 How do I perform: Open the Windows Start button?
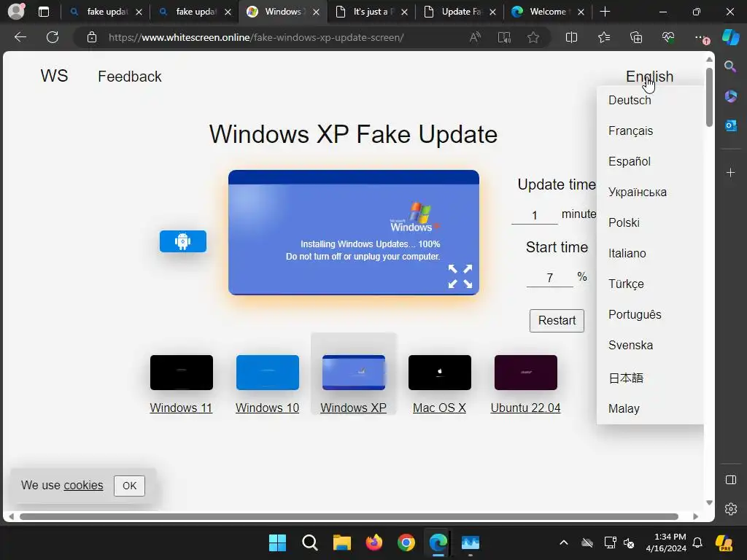point(277,542)
